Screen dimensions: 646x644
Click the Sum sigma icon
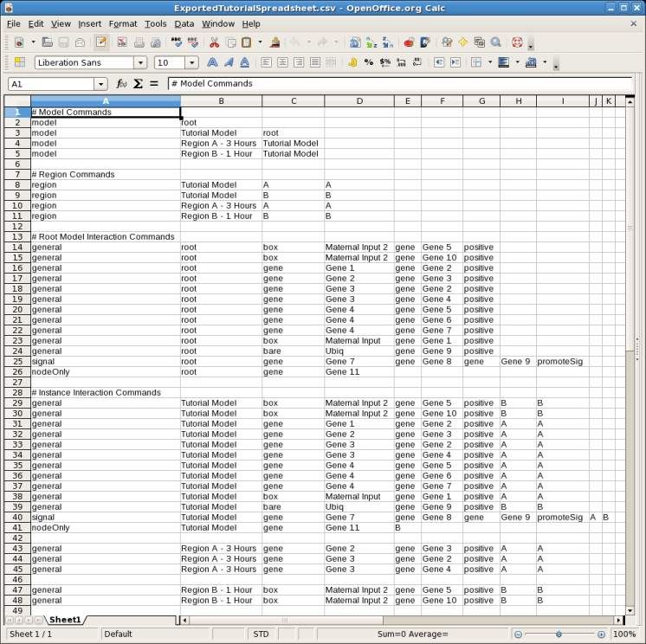coord(138,84)
